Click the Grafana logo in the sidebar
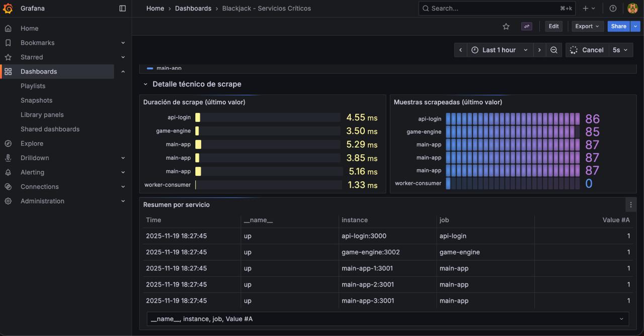The height and width of the screenshot is (336, 644). pos(8,9)
